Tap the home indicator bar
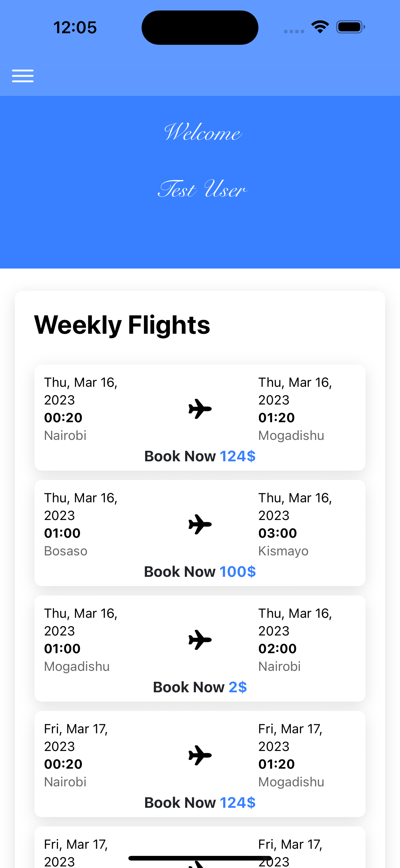Screen dimensions: 400x868 (200, 858)
